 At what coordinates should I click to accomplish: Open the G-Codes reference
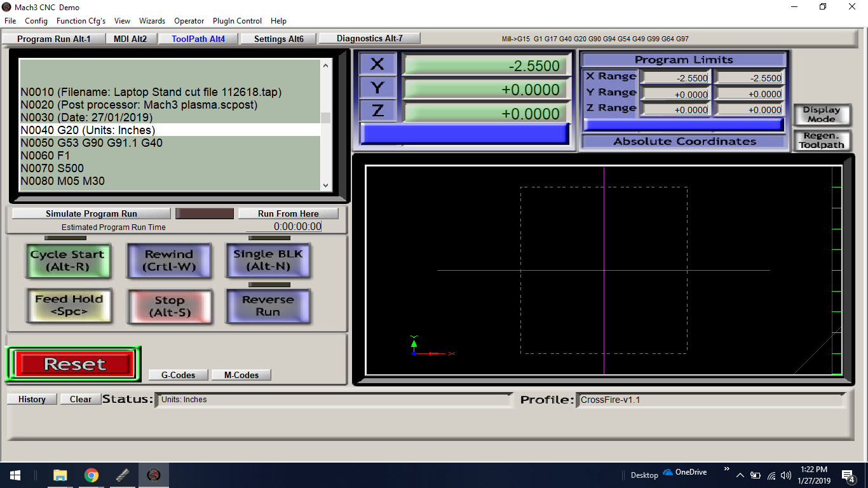178,375
